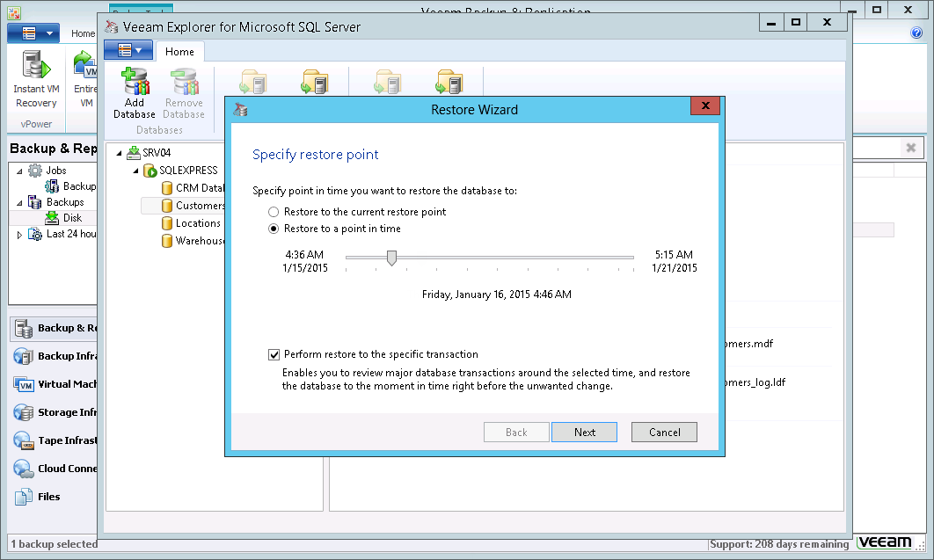Expand the Last 24 hours node

19,235
